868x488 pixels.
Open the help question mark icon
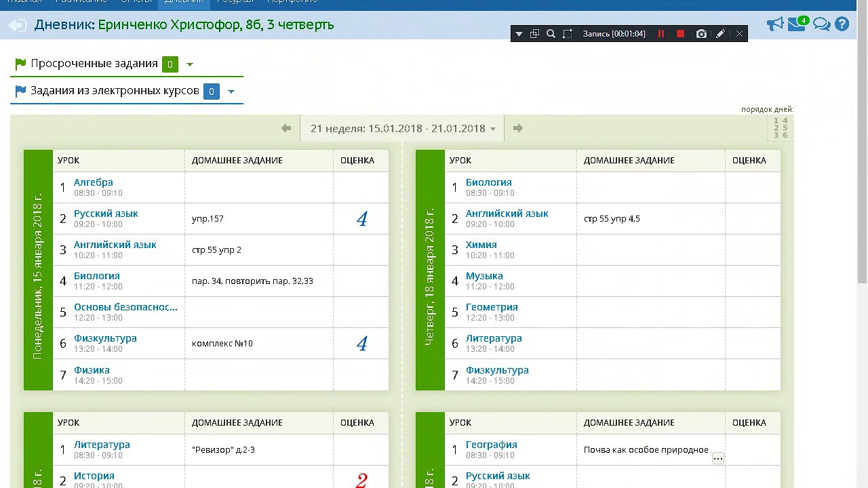842,24
